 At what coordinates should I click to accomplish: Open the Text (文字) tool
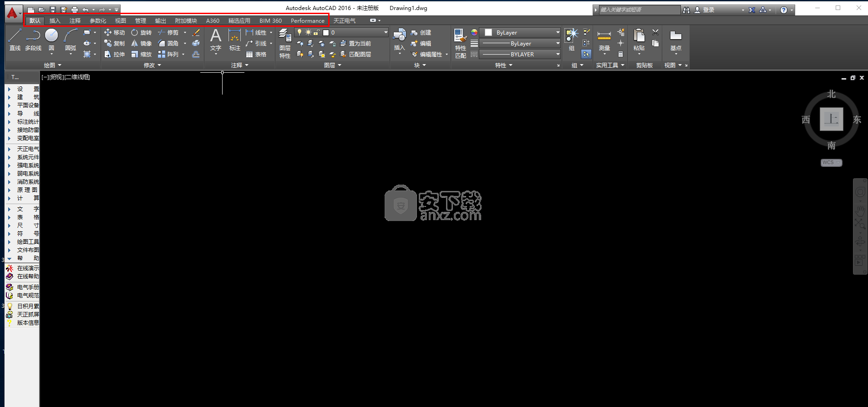click(216, 40)
